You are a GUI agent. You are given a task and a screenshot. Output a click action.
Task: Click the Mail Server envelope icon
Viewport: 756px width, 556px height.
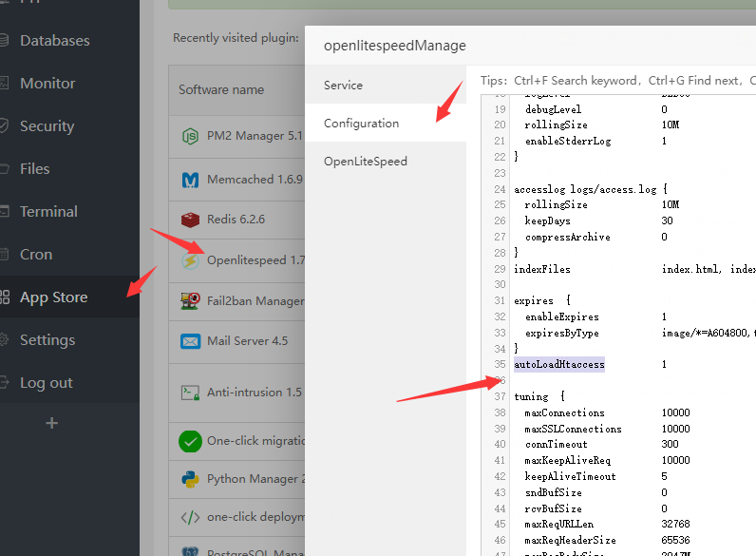(191, 342)
